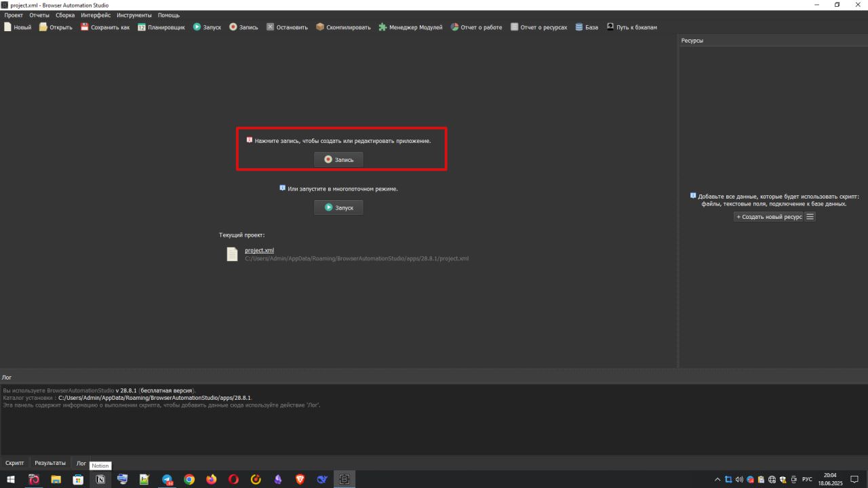Click Создать новый ресурс button
This screenshot has width=868, height=488.
point(769,217)
